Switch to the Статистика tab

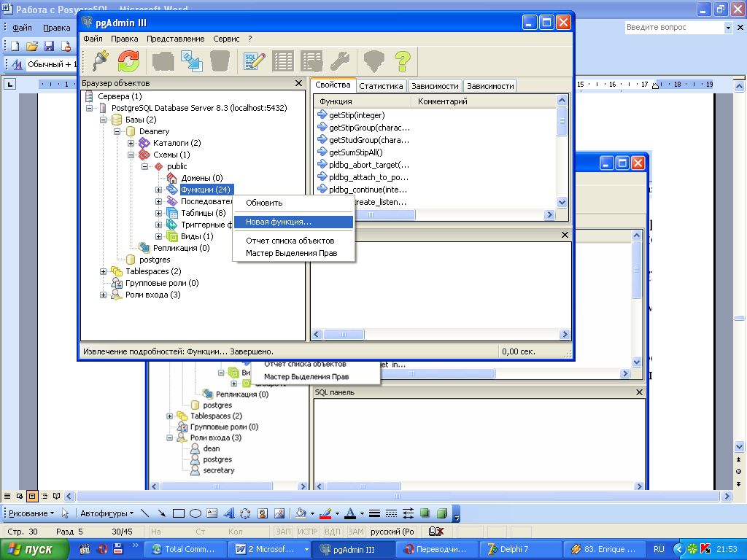(x=381, y=86)
